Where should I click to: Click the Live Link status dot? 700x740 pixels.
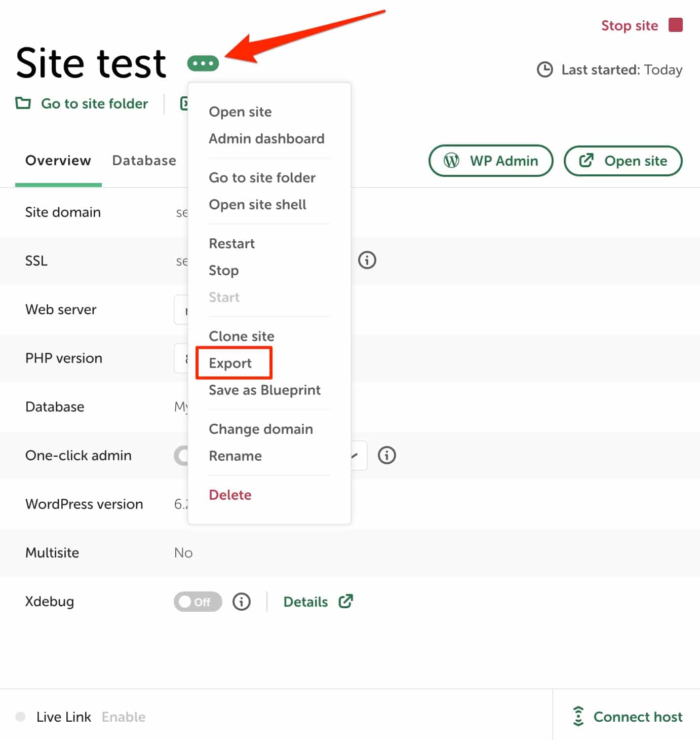20,717
